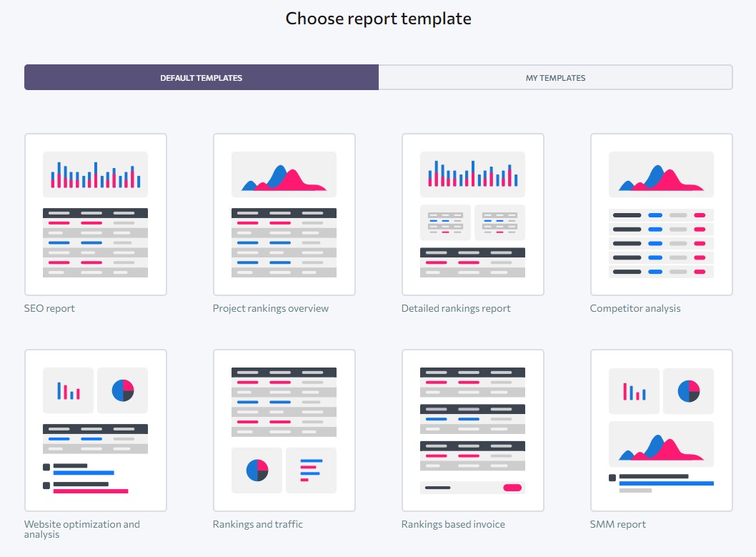Click the SEO report label
The image size is (756, 557).
pos(49,308)
